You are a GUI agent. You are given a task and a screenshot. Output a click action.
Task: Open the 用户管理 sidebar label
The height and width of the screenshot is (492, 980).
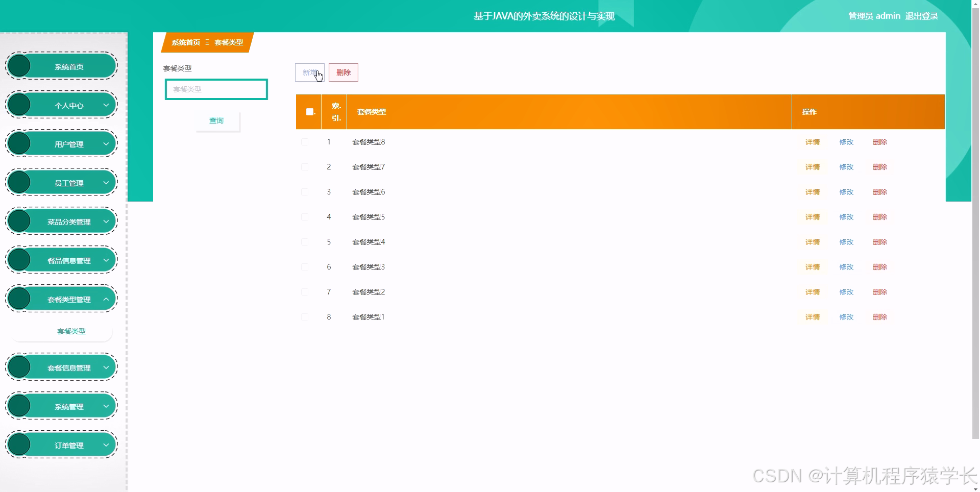click(69, 144)
